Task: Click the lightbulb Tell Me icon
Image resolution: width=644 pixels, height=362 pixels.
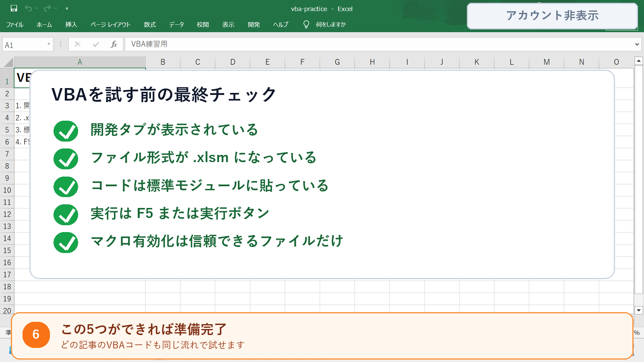Action: pyautogui.click(x=306, y=25)
